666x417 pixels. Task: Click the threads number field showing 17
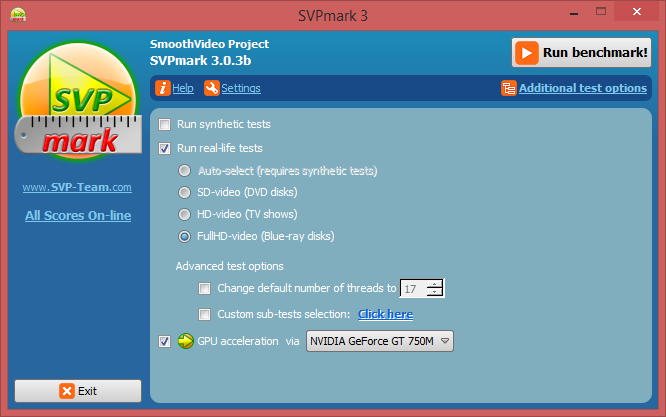[414, 289]
